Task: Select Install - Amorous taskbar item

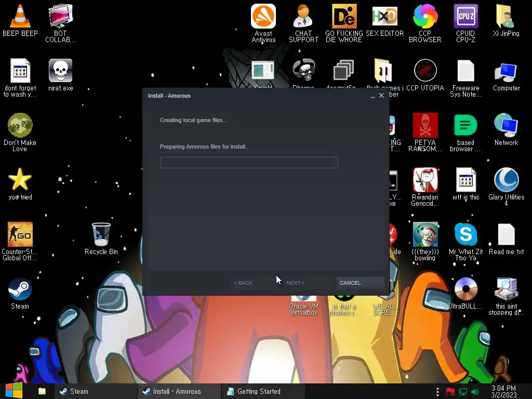Action: (179, 391)
